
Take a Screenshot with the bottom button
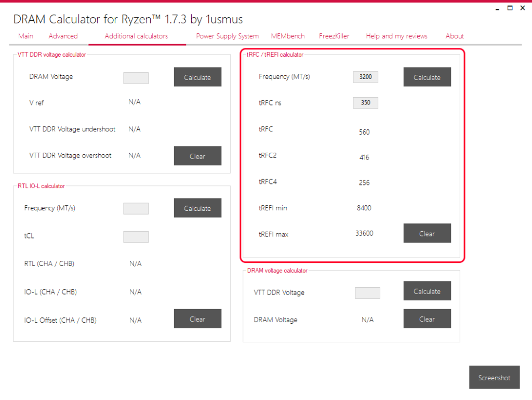[495, 378]
